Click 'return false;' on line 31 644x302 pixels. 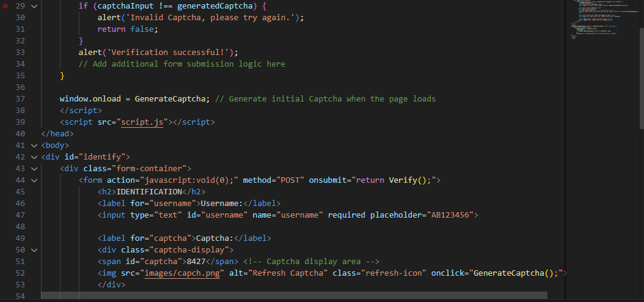[x=128, y=29]
